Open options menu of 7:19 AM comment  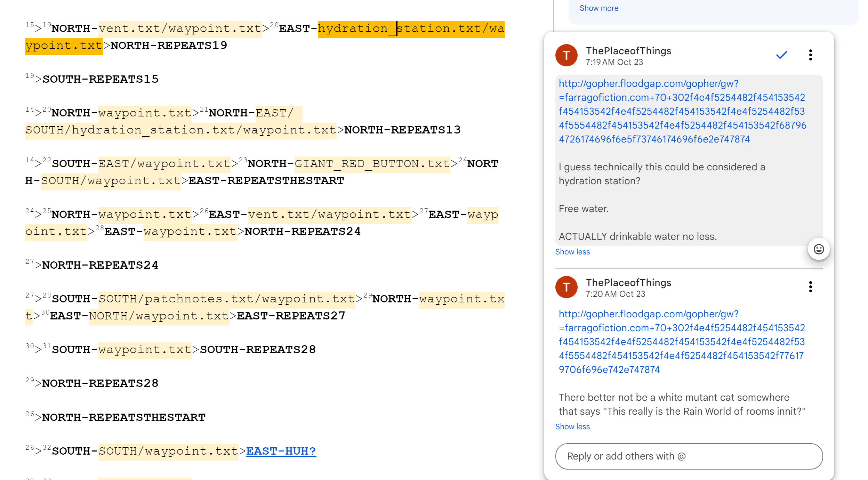click(x=810, y=55)
